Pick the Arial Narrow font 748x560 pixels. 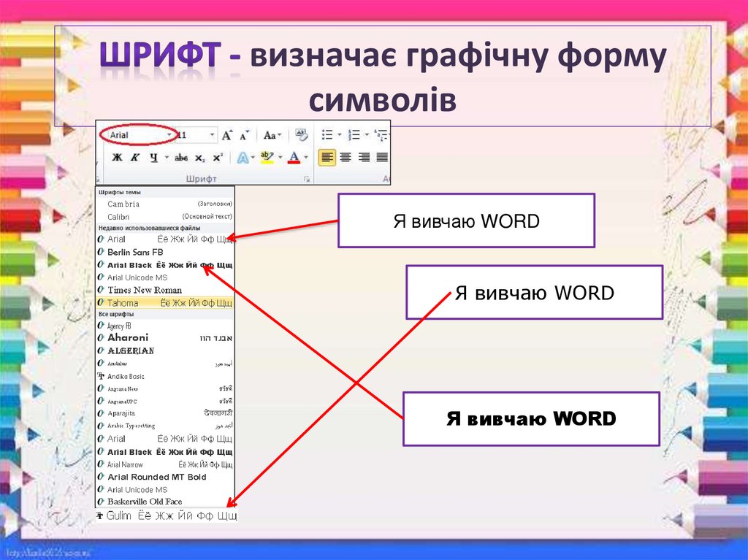coord(165,464)
